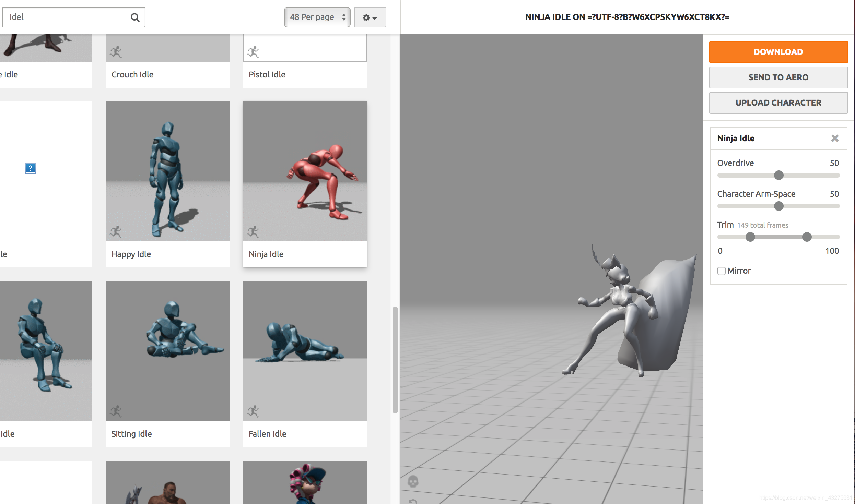Click the right Trim slider handle

click(807, 237)
